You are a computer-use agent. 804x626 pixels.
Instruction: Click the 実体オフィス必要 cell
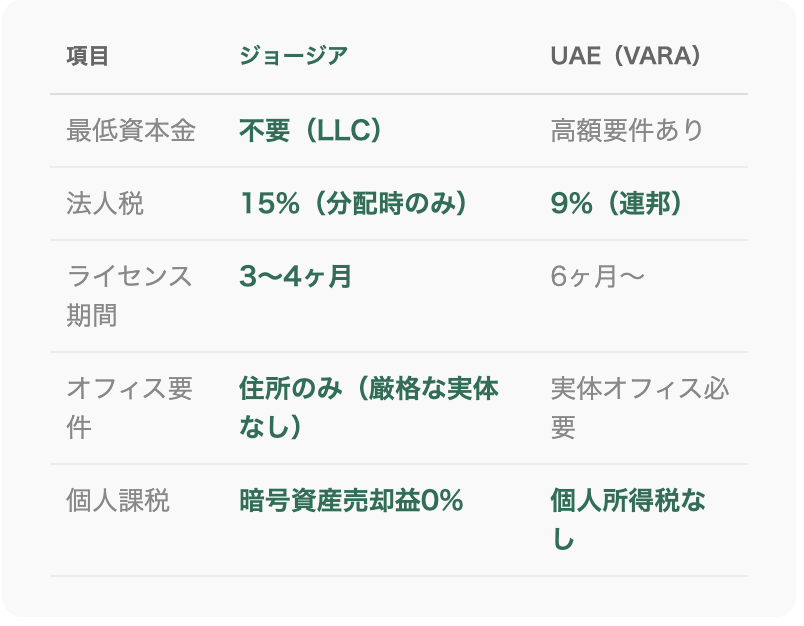(x=639, y=408)
